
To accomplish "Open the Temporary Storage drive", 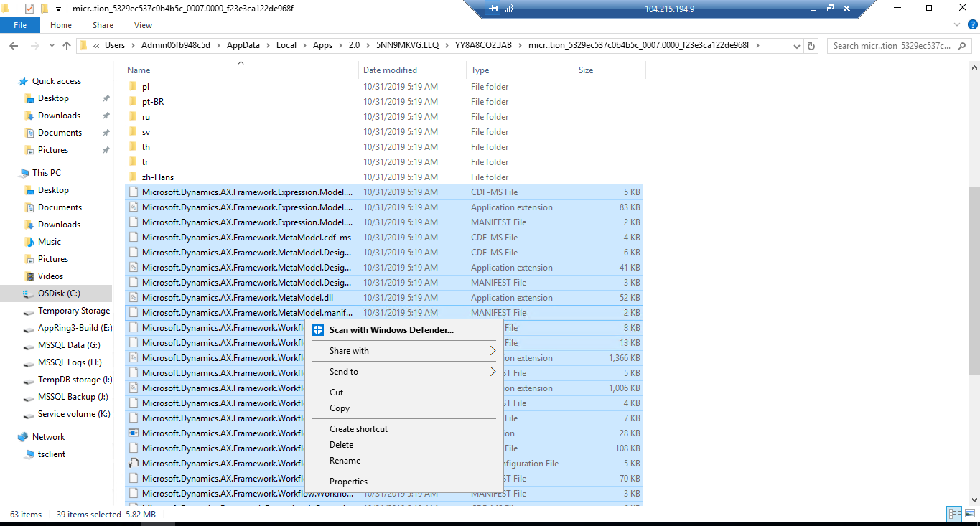I will point(74,311).
